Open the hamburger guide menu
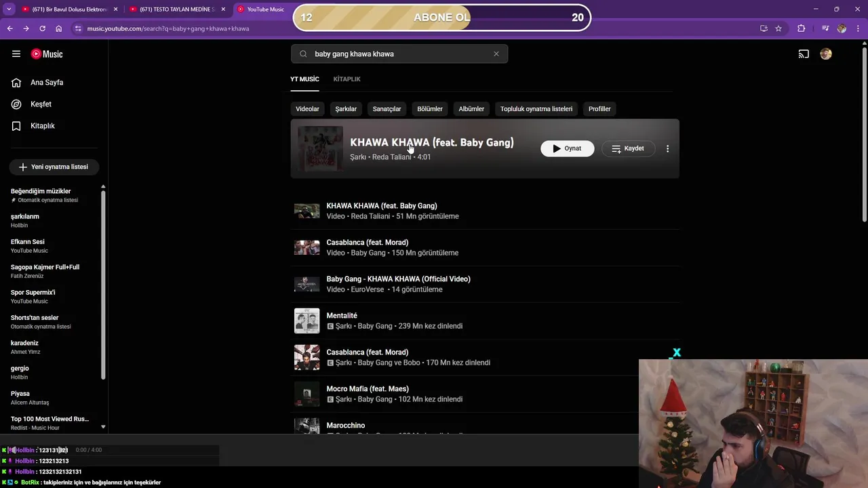The width and height of the screenshot is (868, 488). coord(16,54)
